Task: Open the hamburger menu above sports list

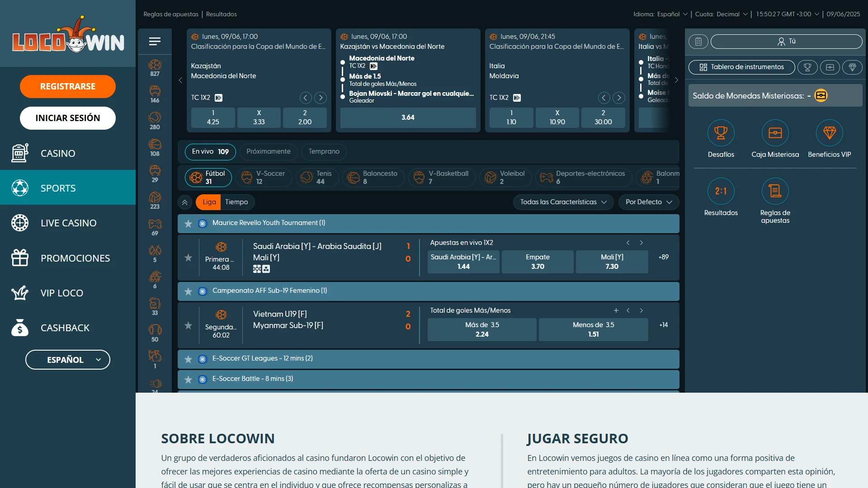Action: pos(155,42)
